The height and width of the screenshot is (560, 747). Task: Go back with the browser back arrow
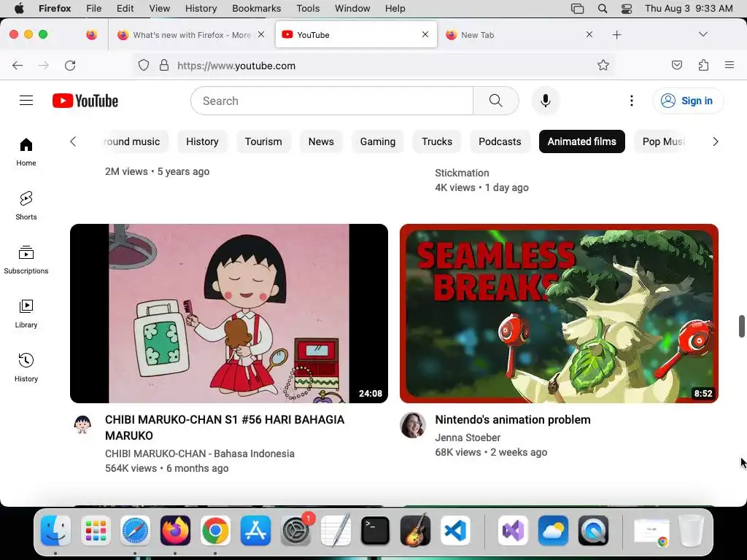[x=18, y=65]
